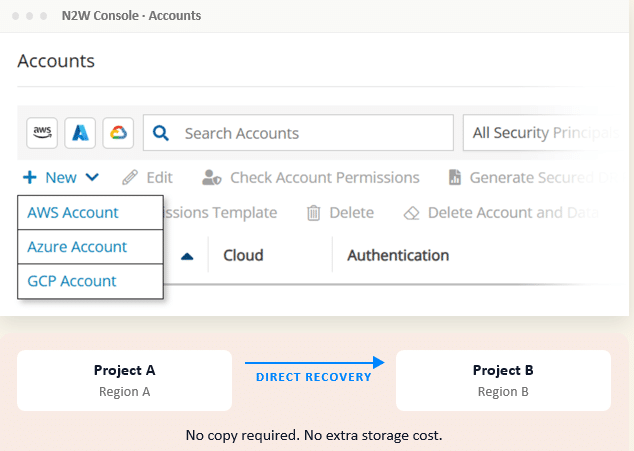Viewport: 634px width, 451px height.
Task: Click into the Search Accounts field
Action: point(298,133)
